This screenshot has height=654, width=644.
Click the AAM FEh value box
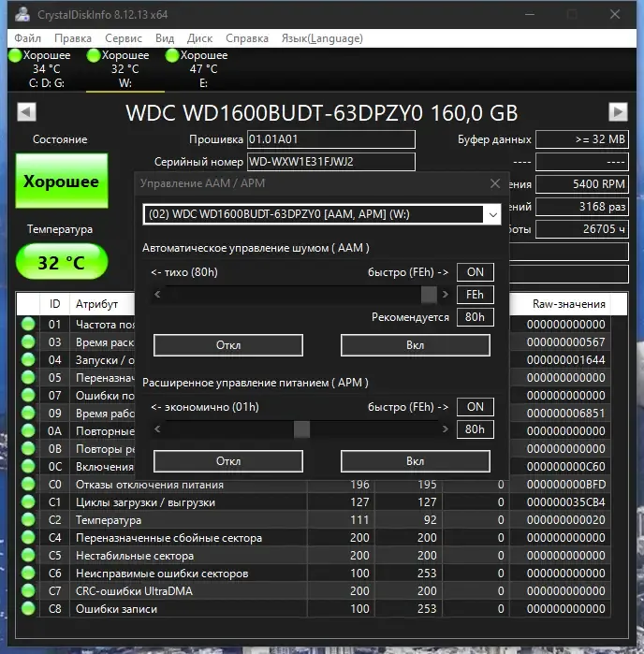tap(476, 295)
